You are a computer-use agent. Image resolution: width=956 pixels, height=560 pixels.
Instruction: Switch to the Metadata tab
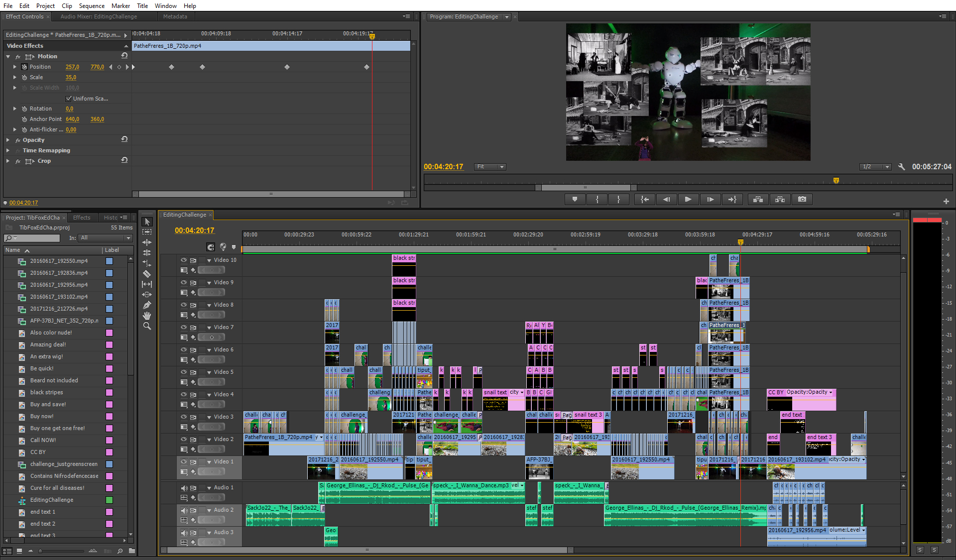tap(175, 16)
